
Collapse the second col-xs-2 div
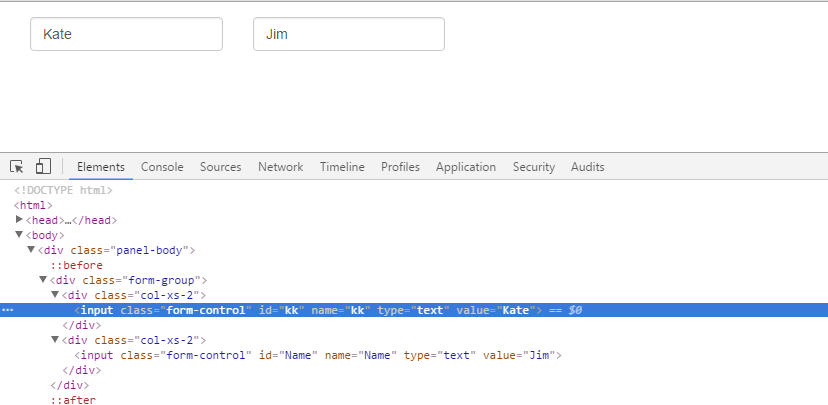[x=56, y=340]
